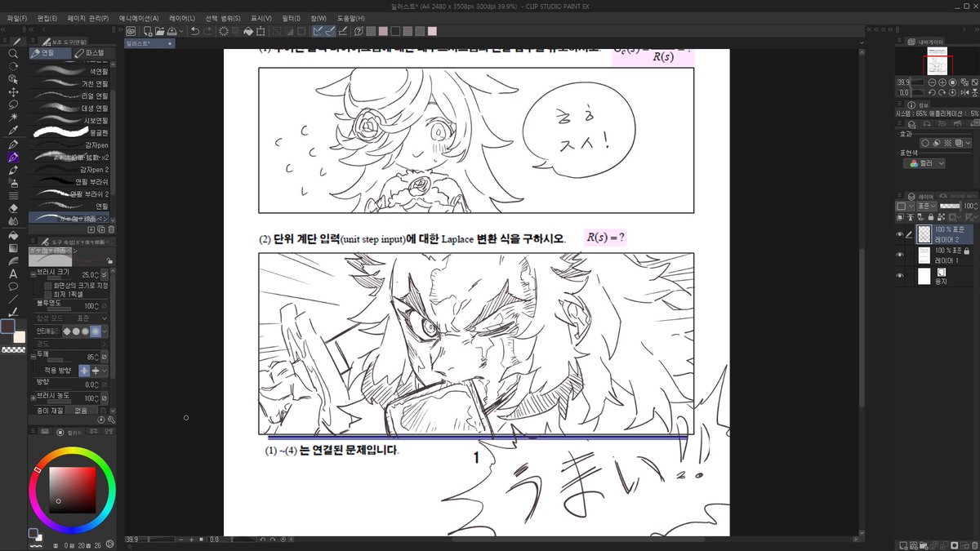Click the 일러스트 canvas tab

(x=149, y=43)
